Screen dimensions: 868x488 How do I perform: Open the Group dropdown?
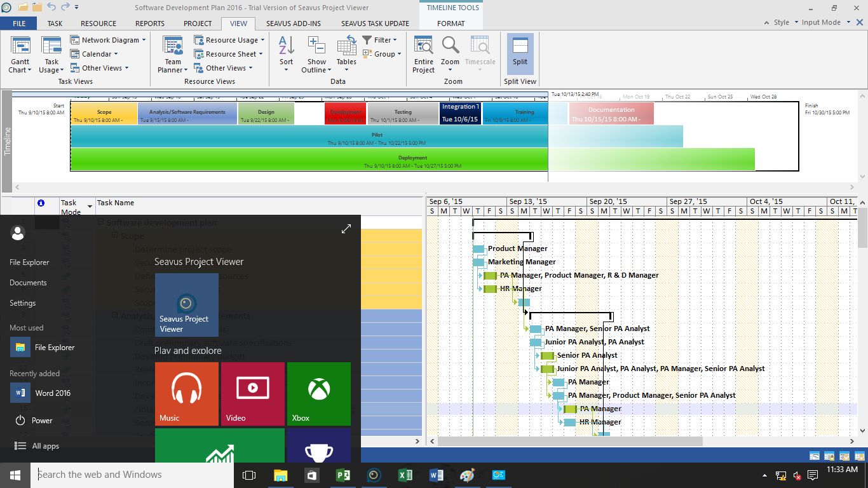pyautogui.click(x=382, y=54)
